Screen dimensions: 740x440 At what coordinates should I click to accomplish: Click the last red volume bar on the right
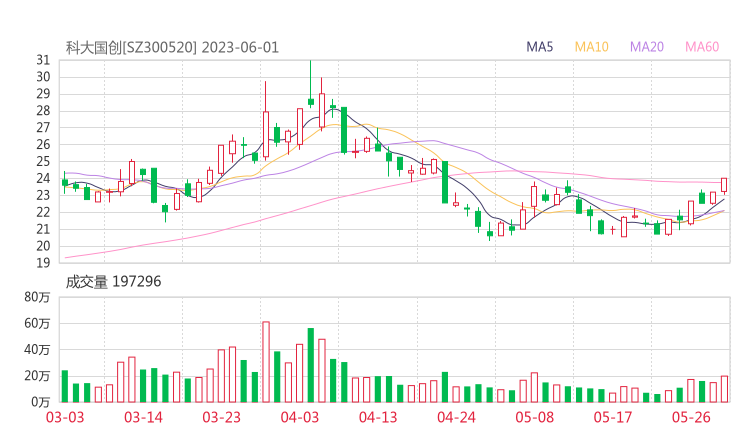click(724, 389)
